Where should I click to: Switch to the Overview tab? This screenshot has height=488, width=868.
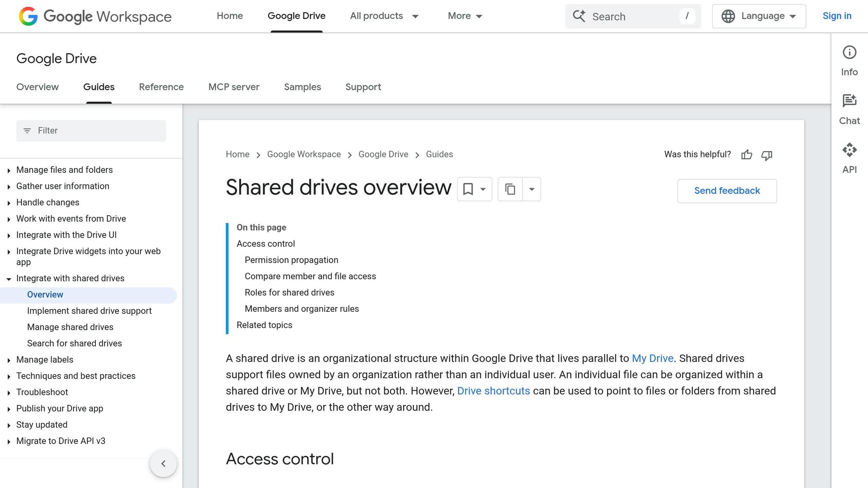pyautogui.click(x=37, y=87)
